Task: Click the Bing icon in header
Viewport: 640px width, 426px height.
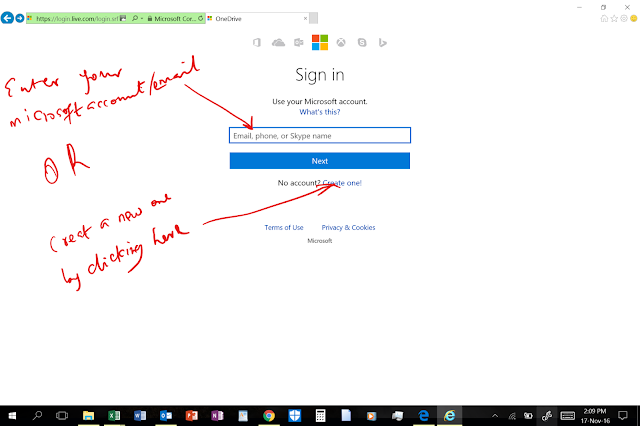Action: [x=382, y=42]
